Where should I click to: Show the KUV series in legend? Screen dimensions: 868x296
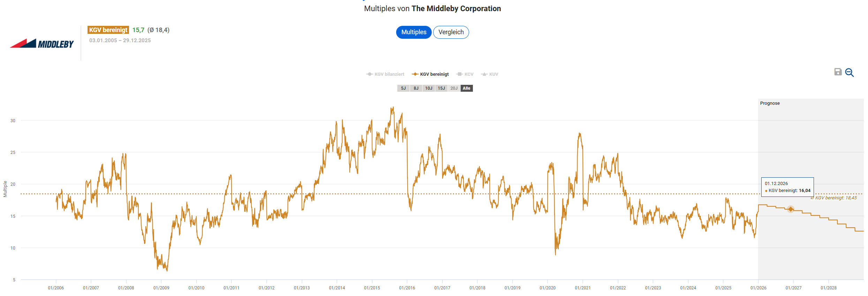tap(490, 74)
